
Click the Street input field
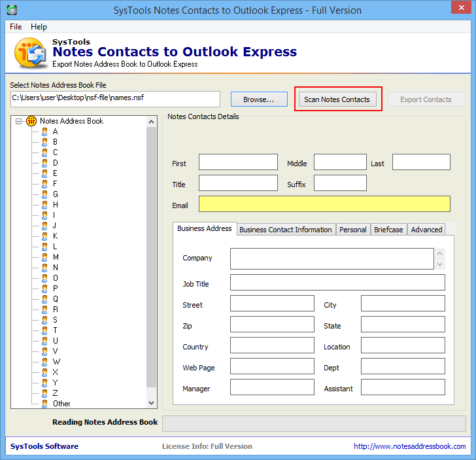click(272, 303)
